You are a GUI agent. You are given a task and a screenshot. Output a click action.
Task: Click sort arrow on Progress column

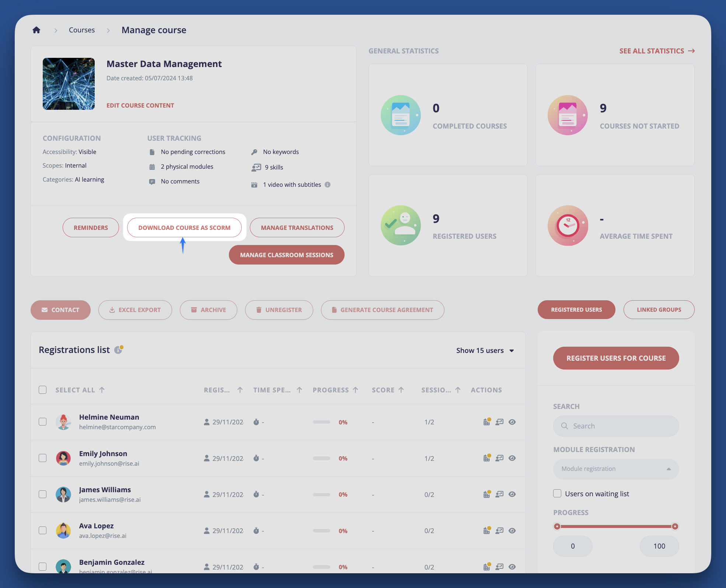pos(356,390)
